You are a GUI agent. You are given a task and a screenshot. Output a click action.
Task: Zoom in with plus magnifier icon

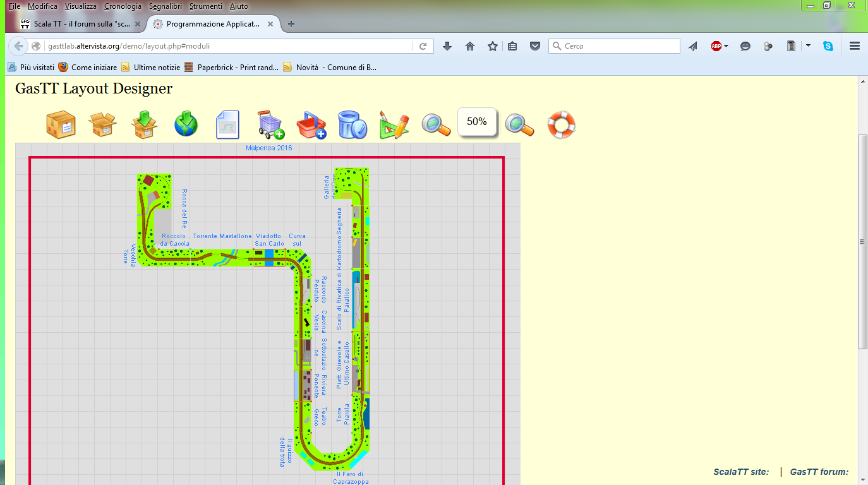519,124
